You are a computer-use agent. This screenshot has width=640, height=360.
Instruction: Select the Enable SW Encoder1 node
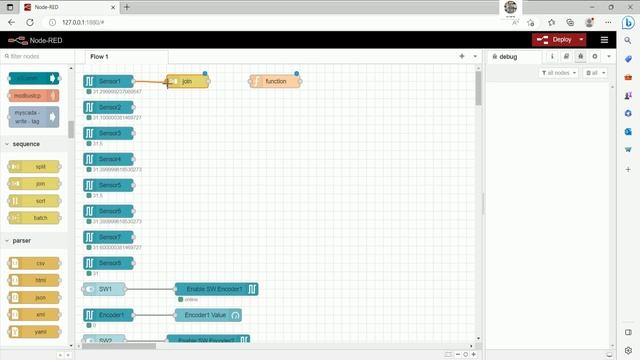[x=216, y=289]
